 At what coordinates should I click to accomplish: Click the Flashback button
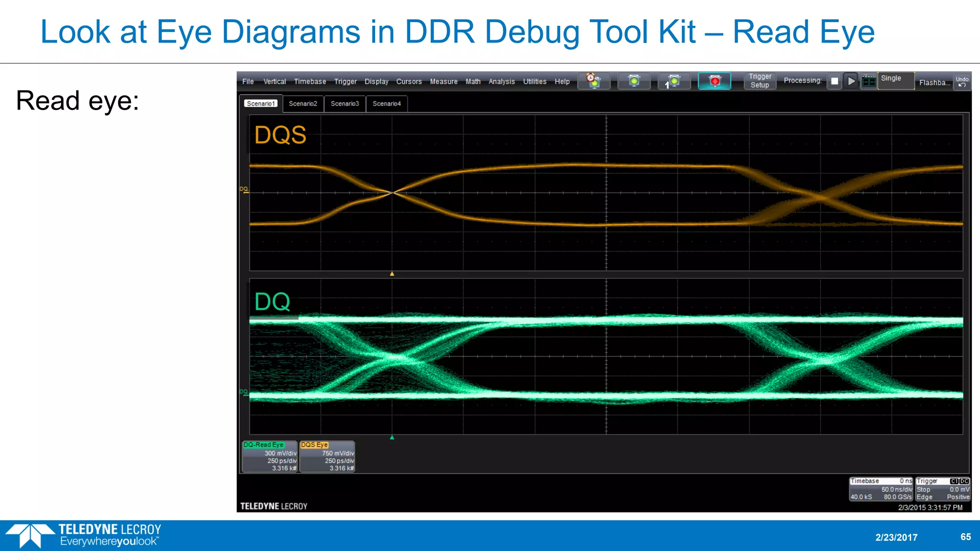(934, 82)
